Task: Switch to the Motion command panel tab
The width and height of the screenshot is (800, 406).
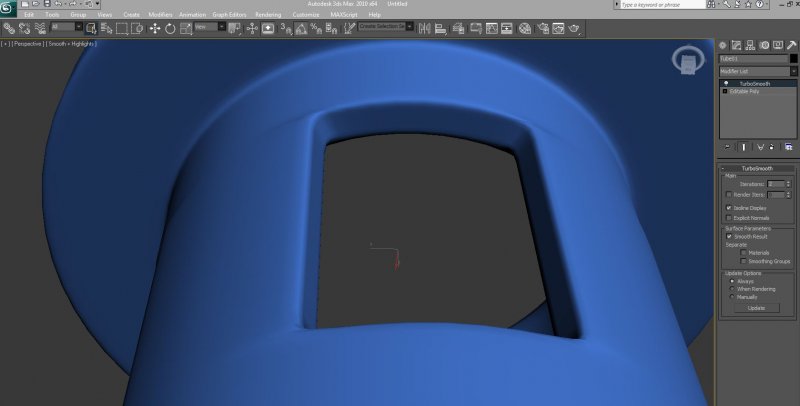Action: tap(764, 45)
